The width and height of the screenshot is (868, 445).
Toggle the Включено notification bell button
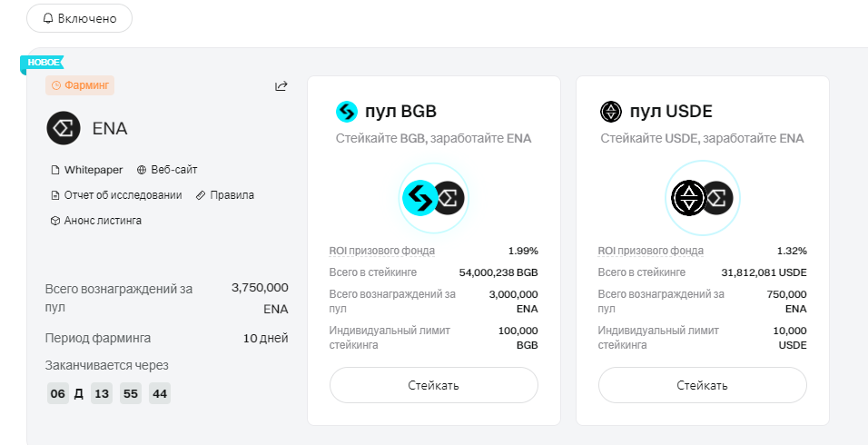coord(79,18)
